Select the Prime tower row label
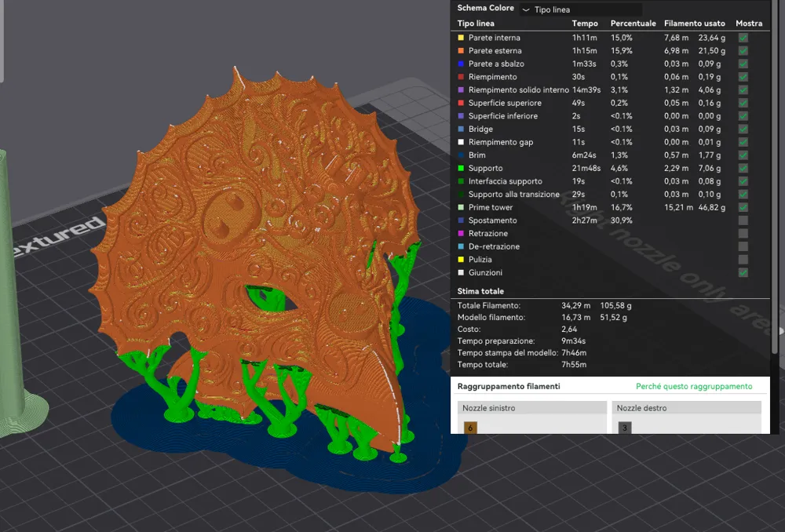785x532 pixels. [x=491, y=207]
